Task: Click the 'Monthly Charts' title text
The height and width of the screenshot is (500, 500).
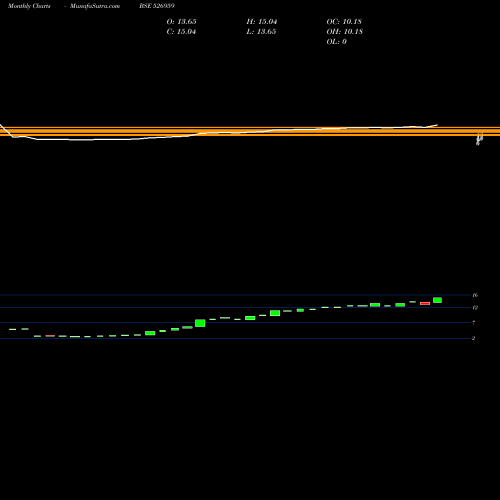Action: [x=29, y=6]
